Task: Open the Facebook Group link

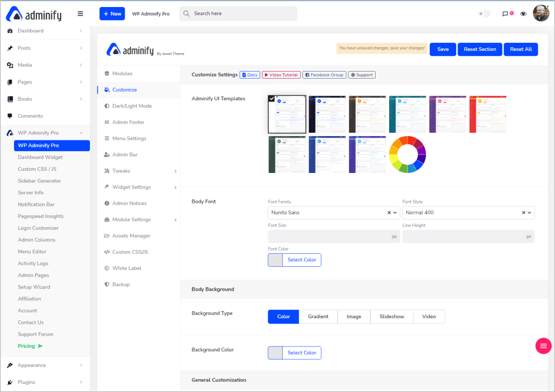Action: (x=324, y=75)
